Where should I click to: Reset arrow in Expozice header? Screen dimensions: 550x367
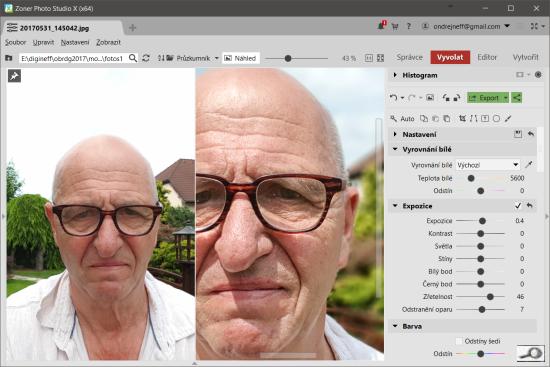[530, 206]
